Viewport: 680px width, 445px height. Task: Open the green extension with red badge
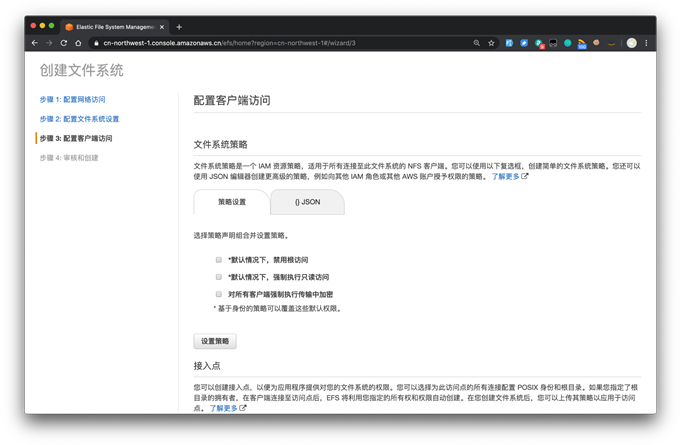pos(539,43)
